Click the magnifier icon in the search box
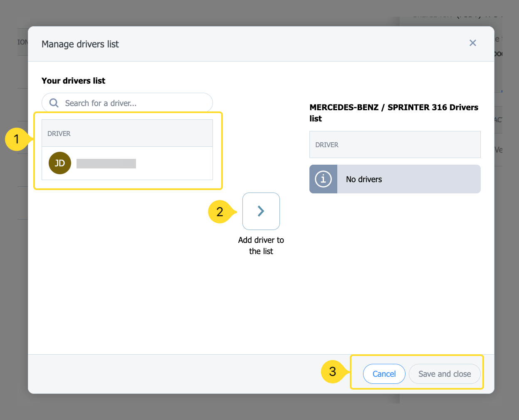Image resolution: width=519 pixels, height=420 pixels. [x=54, y=103]
